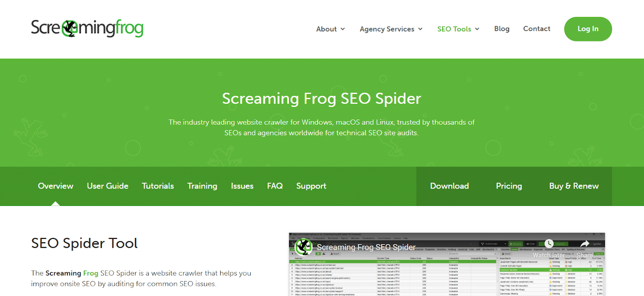Open the Contact page
644x296 pixels.
[537, 29]
